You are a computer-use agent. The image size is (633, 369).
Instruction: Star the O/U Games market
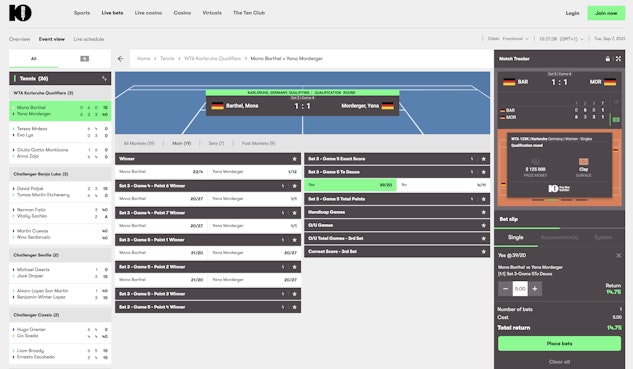(483, 225)
